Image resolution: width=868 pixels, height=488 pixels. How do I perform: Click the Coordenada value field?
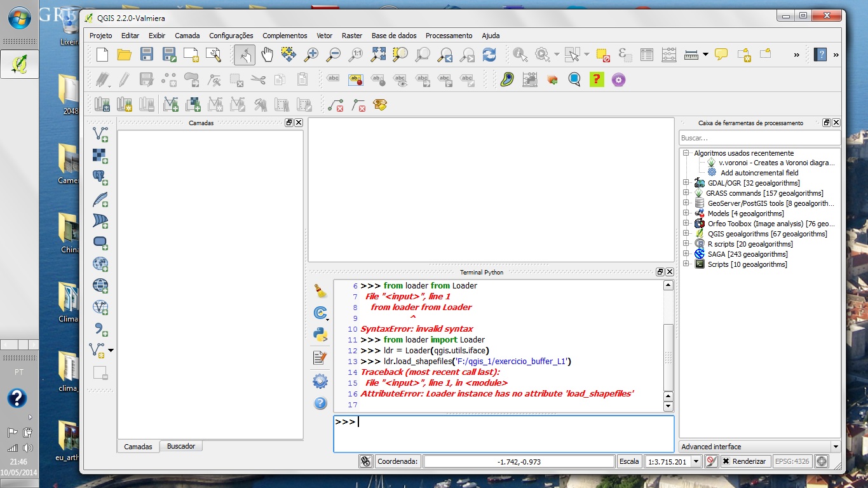point(519,462)
